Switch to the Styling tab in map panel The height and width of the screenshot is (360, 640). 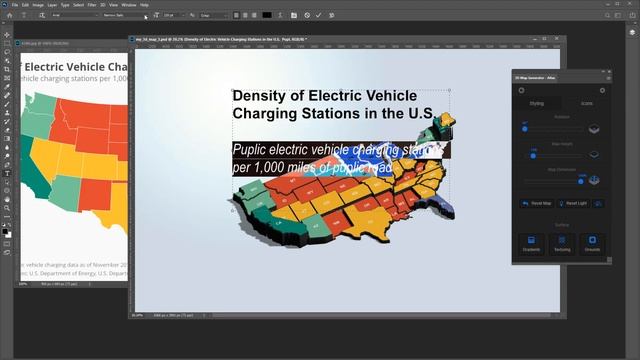[537, 103]
